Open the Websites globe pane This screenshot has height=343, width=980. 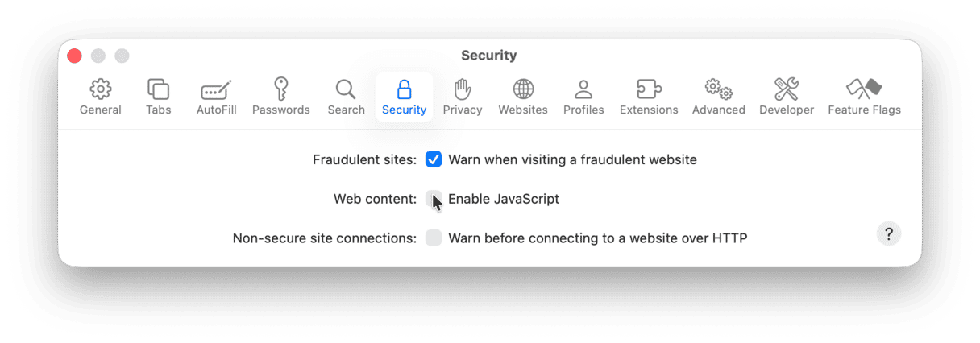point(523,89)
